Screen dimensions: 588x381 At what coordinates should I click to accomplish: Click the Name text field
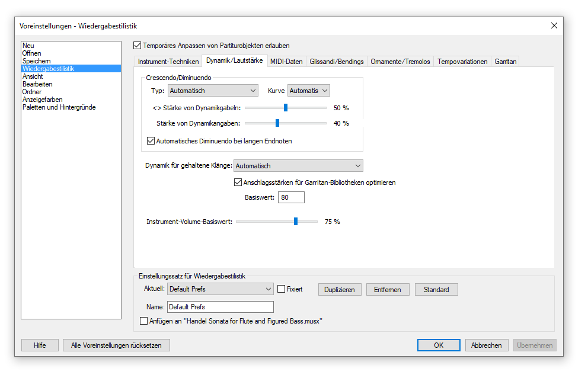220,307
